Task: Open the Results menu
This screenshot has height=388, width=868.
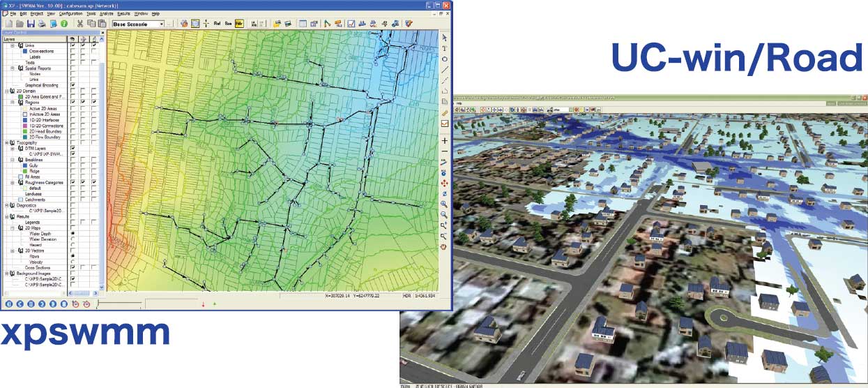Action: (123, 13)
